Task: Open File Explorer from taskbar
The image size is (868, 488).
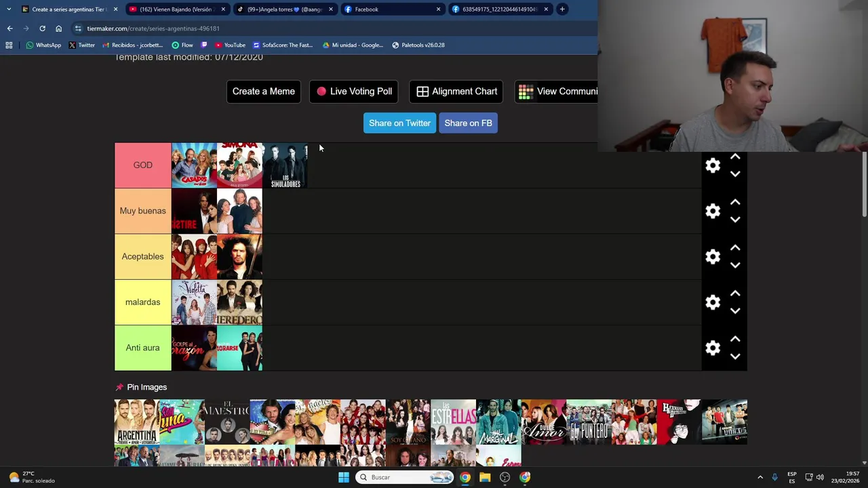Action: (x=485, y=477)
